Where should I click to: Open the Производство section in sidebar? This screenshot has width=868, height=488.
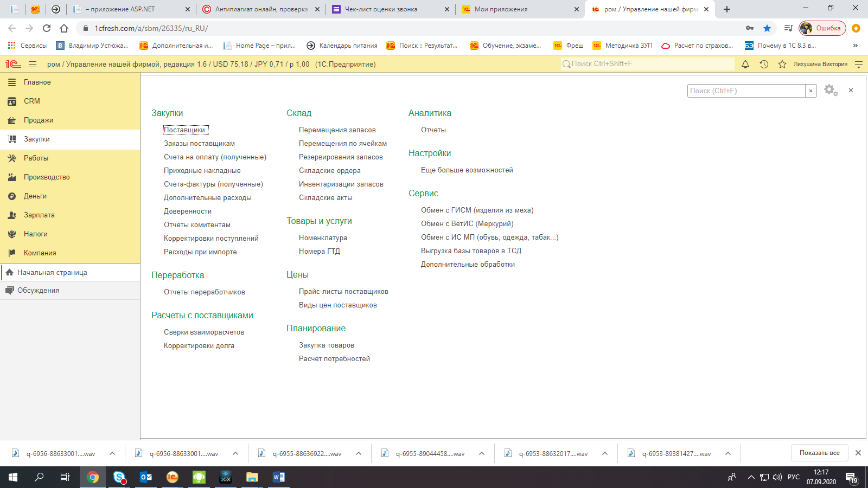(70, 177)
